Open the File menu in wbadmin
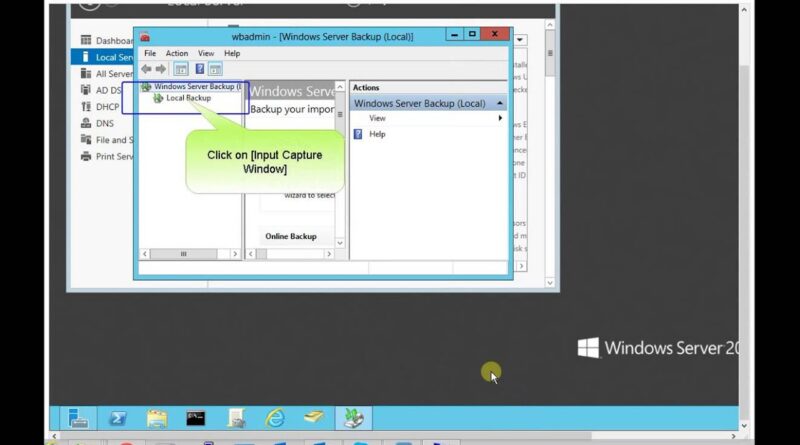 150,53
